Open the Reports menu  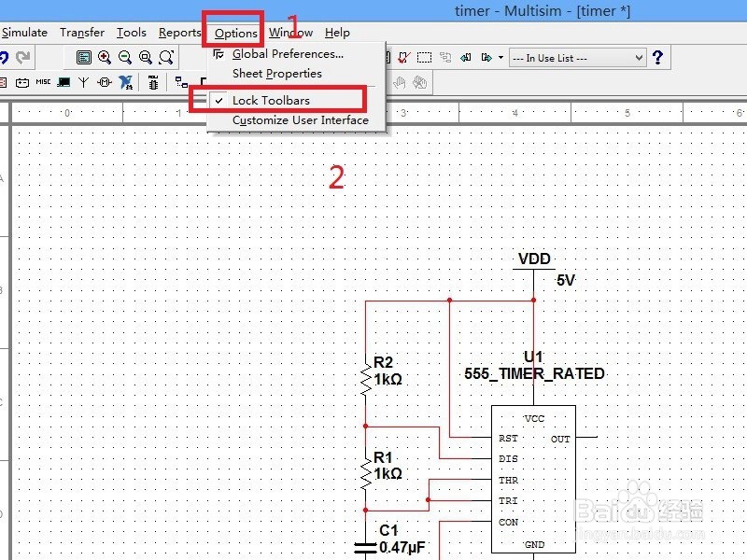pos(180,33)
